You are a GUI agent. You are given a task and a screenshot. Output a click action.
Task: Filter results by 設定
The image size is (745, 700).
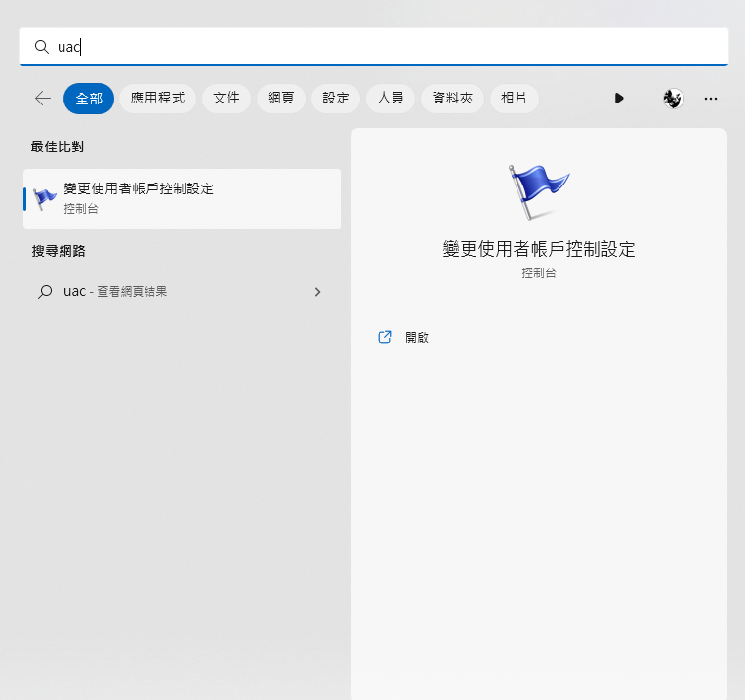[x=336, y=99]
